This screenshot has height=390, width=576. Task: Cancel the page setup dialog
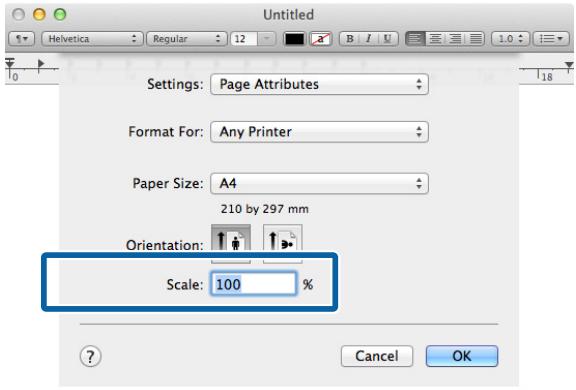point(377,356)
